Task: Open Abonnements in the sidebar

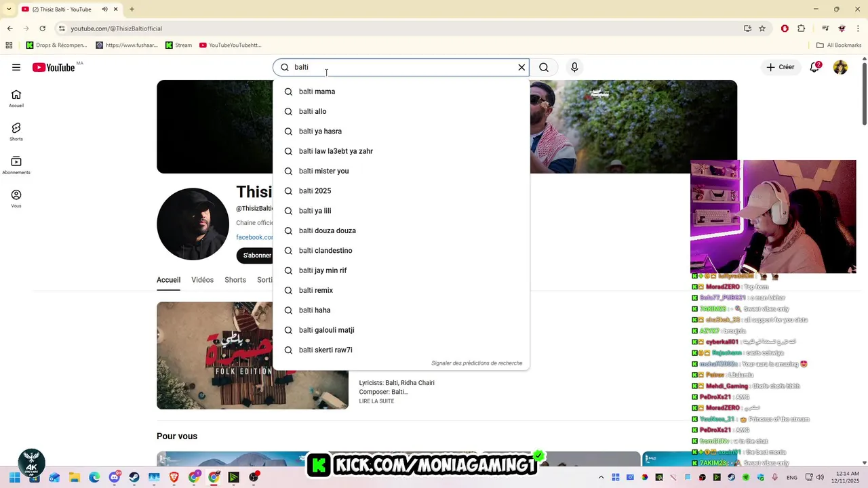Action: click(16, 165)
